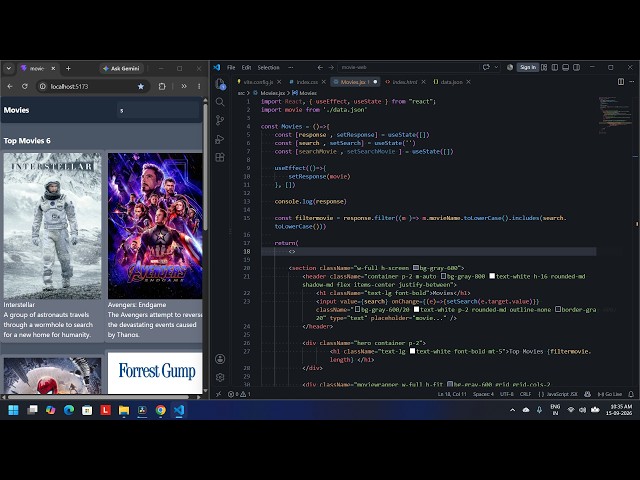
Task: Click the text-white swatch on line 21
Action: click(492, 276)
